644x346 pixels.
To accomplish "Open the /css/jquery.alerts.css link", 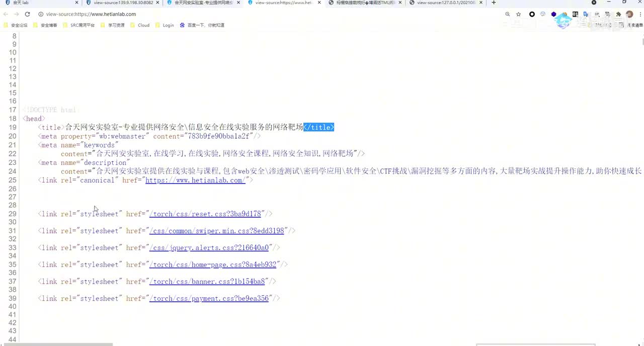I will tap(209, 247).
